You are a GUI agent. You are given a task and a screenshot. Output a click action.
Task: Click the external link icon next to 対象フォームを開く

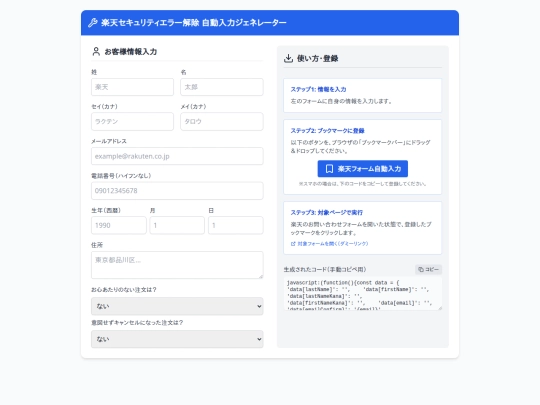293,244
